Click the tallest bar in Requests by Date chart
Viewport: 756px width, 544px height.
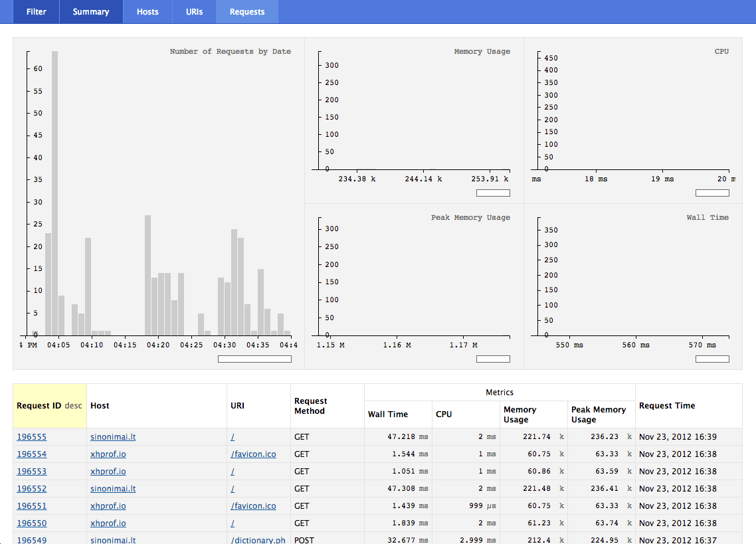(x=55, y=193)
